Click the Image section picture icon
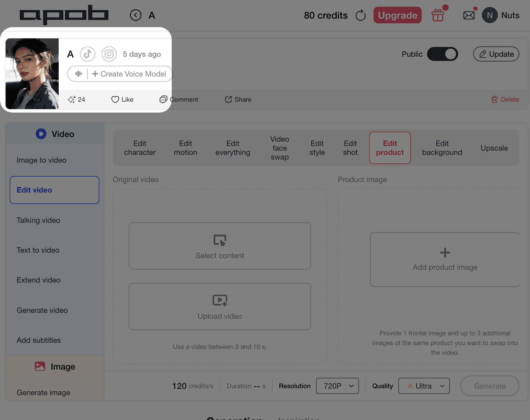This screenshot has height=420, width=530. [40, 366]
